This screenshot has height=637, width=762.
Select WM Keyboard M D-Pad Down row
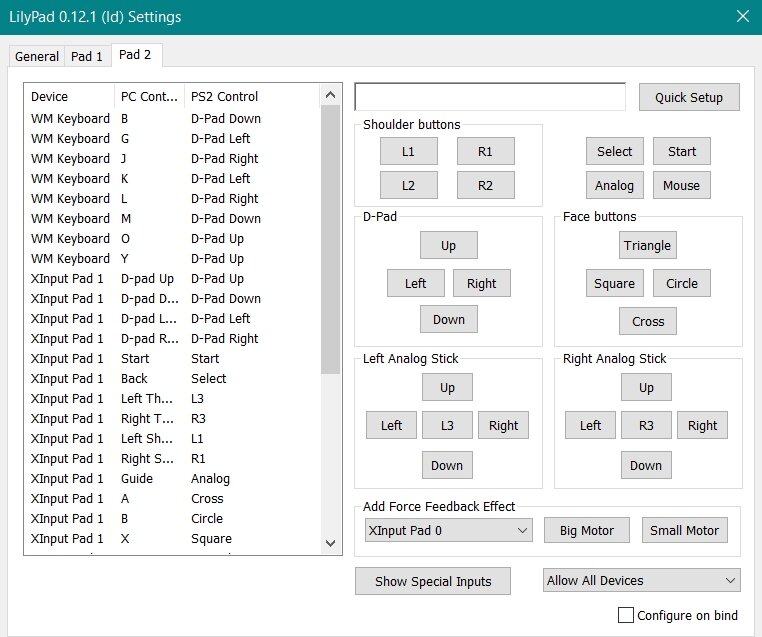click(x=173, y=218)
